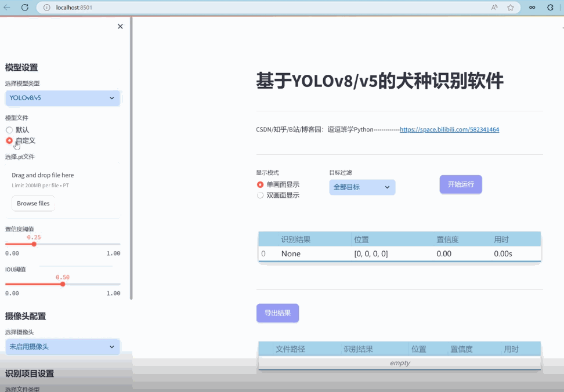Viewport: 564px width, 392px height.
Task: Click the rightmost browser toolbar icon
Action: 550,8
